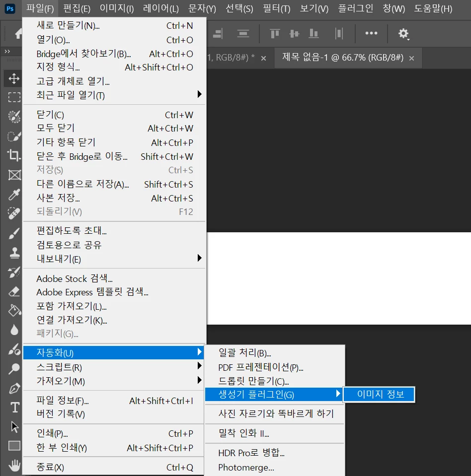
Task: Click the align top edges icon
Action: click(275, 33)
